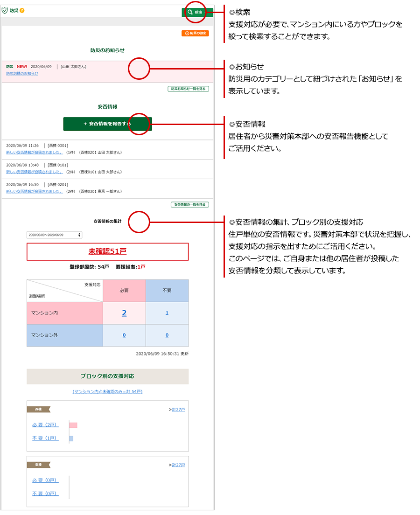Open the safety report posted at 13:48
Viewport: 420px width, 515px height.
point(35,172)
